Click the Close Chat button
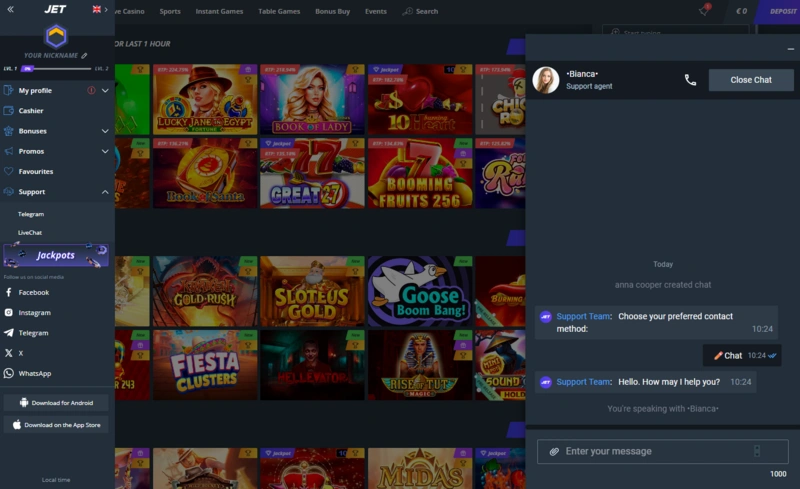Screen dimensions: 800x489 tap(751, 80)
